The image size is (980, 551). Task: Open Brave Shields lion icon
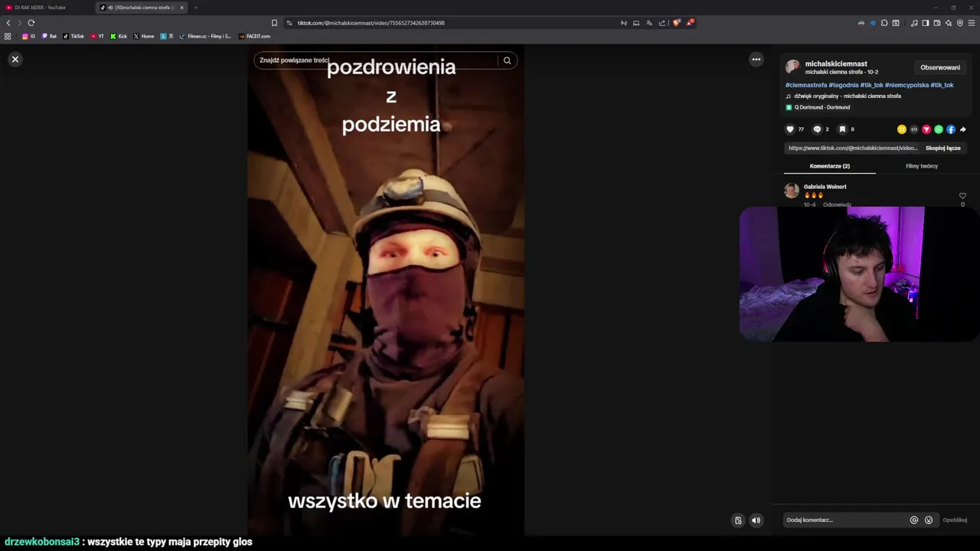676,23
